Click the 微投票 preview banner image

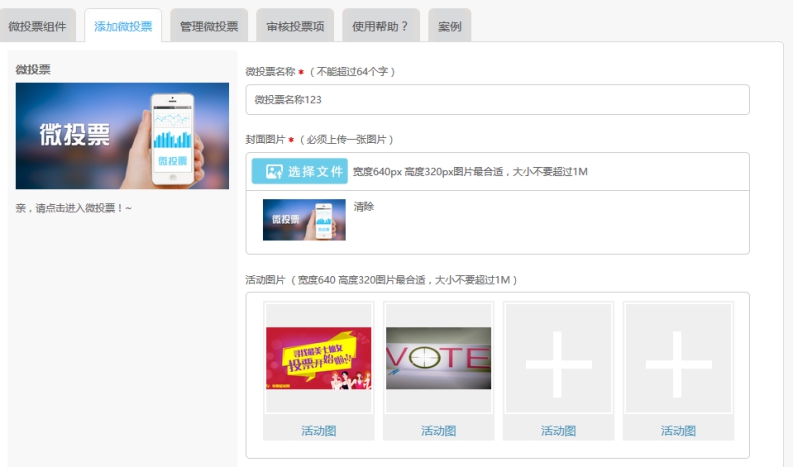122,136
